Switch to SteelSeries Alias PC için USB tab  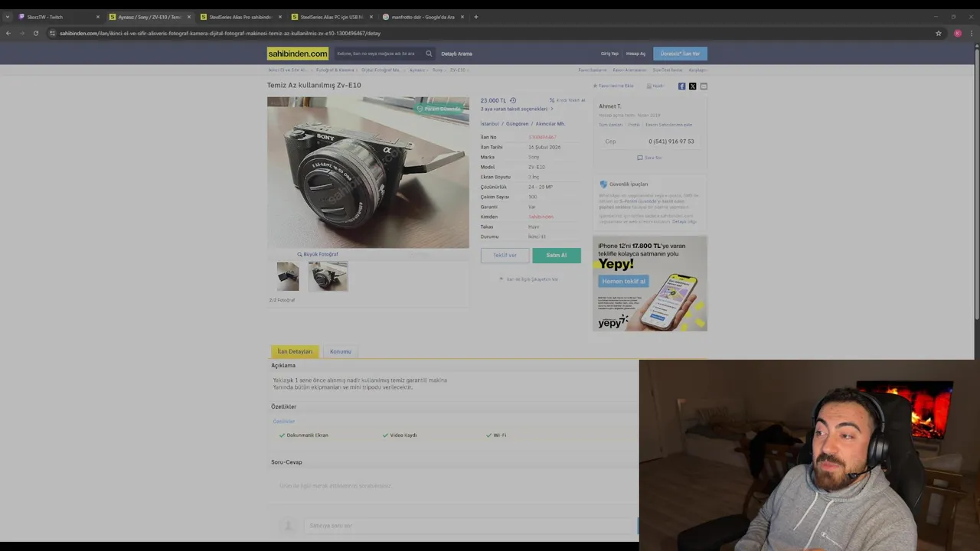pos(332,17)
